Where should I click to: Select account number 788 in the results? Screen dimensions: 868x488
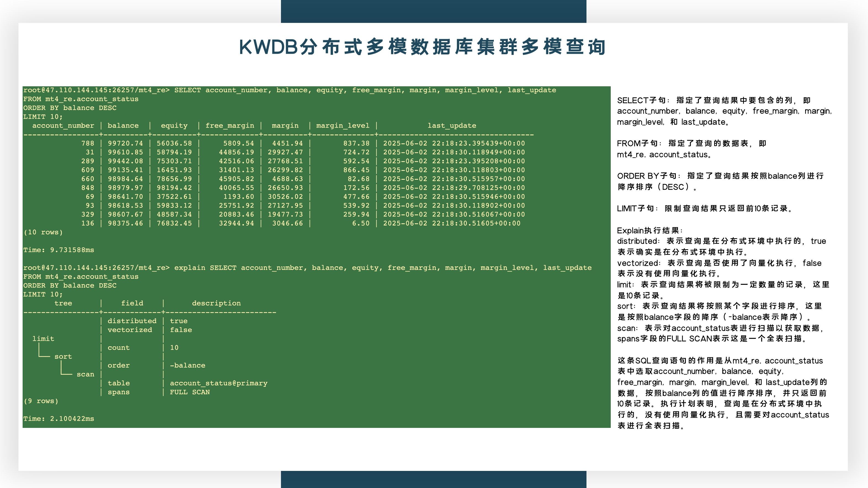pos(88,144)
